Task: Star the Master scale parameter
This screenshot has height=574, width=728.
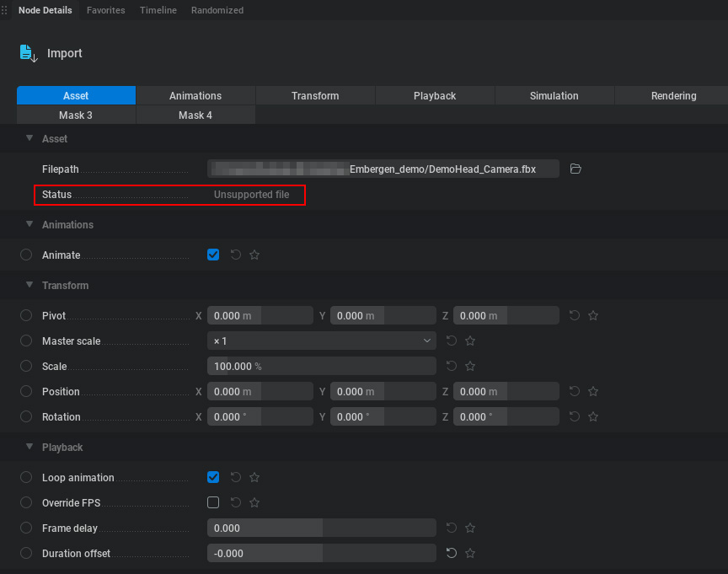Action: point(470,341)
